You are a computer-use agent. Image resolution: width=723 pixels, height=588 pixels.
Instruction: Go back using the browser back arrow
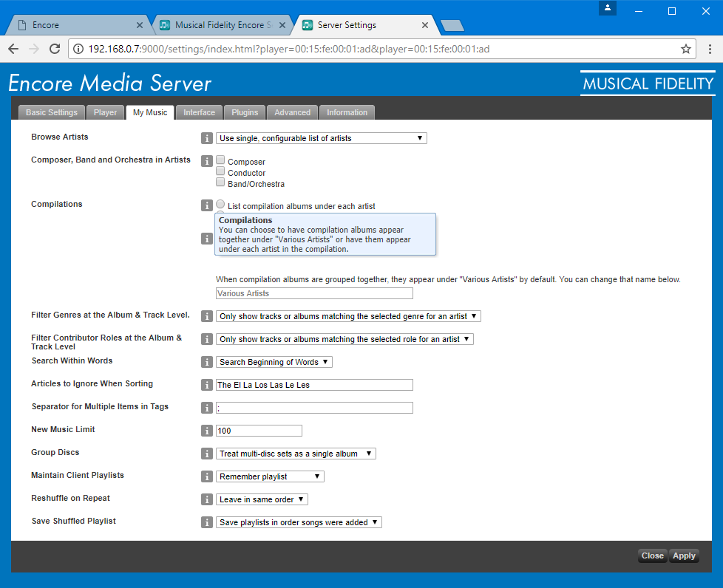[13, 49]
